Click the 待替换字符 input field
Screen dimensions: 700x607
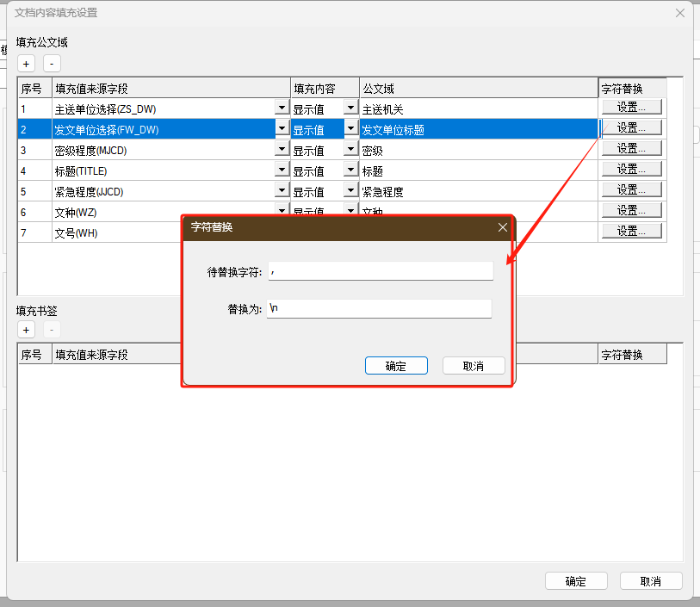pyautogui.click(x=380, y=271)
